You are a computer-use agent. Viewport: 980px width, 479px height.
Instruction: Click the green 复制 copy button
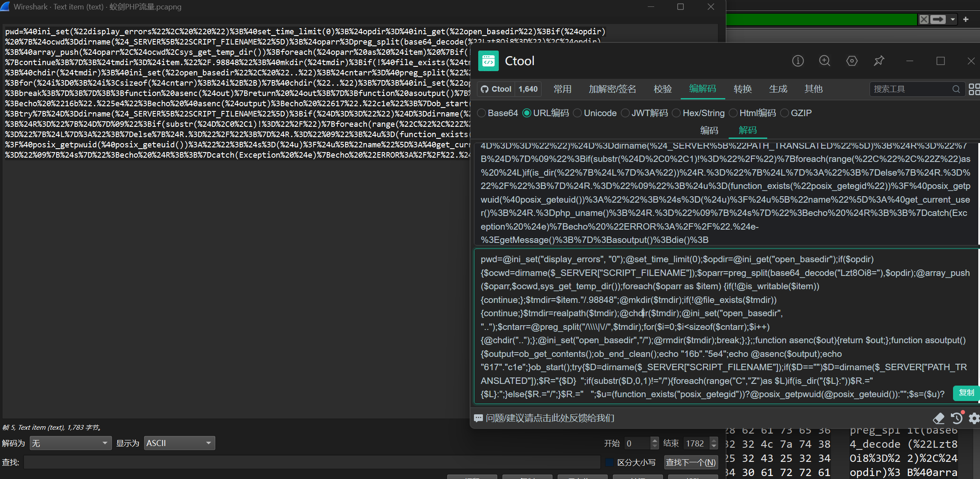pyautogui.click(x=965, y=393)
